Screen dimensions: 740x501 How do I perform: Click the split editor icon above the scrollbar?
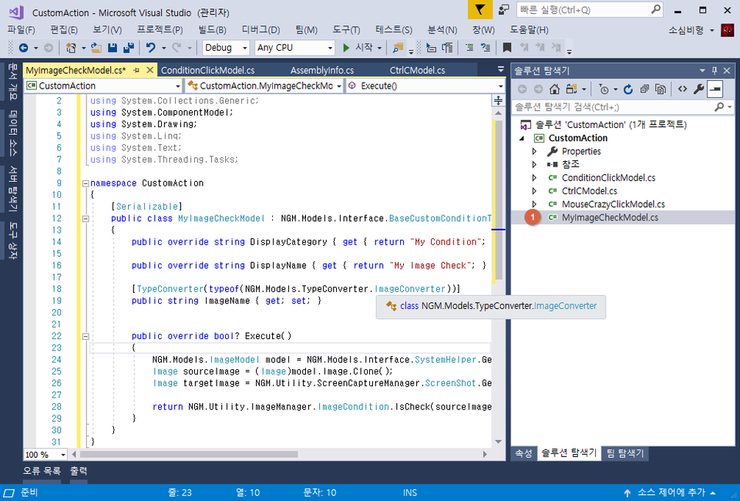(498, 100)
